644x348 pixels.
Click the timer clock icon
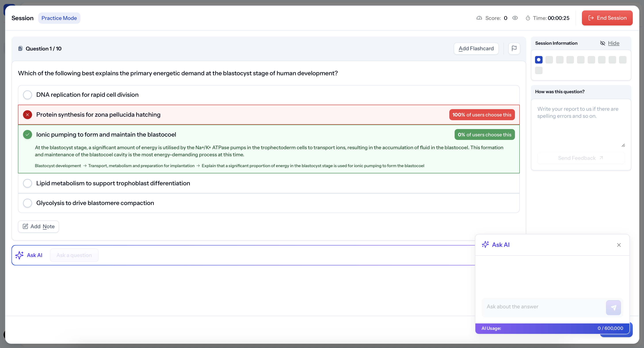(x=528, y=18)
